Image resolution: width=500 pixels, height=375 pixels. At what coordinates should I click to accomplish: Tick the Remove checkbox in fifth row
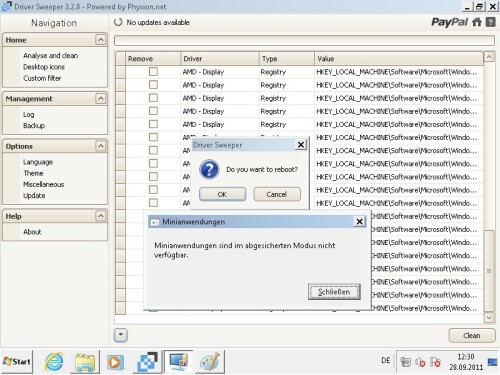point(153,124)
